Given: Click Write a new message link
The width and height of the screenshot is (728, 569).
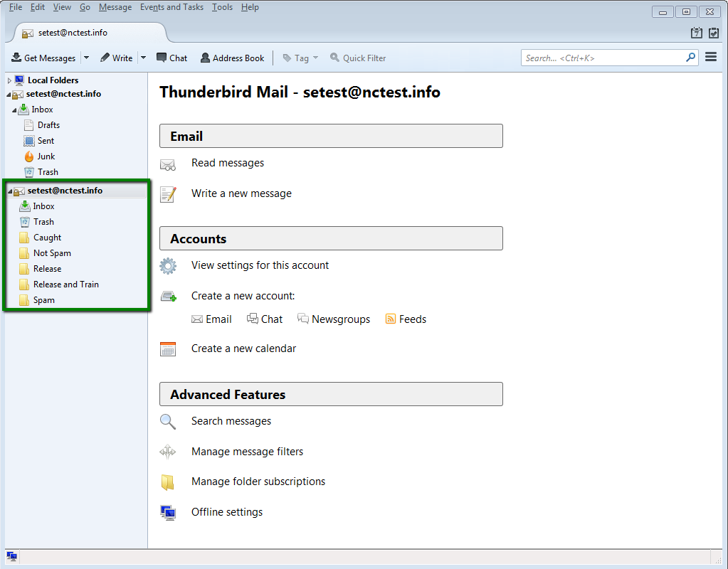Looking at the screenshot, I should coord(241,193).
